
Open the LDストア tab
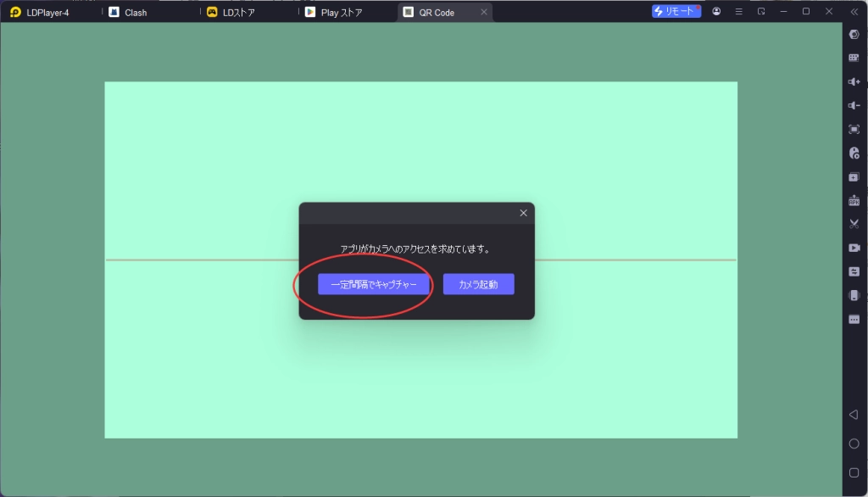[231, 12]
